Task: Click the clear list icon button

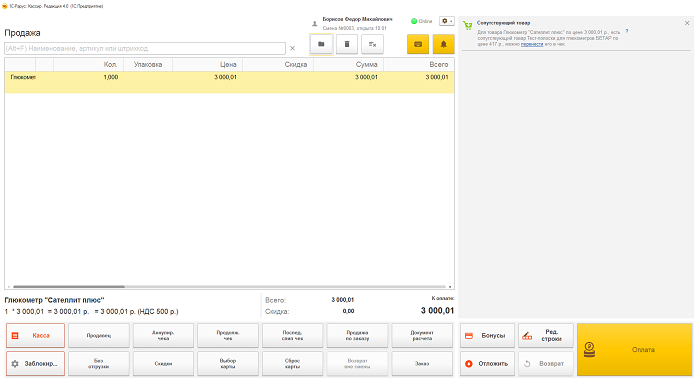Action: tap(372, 44)
